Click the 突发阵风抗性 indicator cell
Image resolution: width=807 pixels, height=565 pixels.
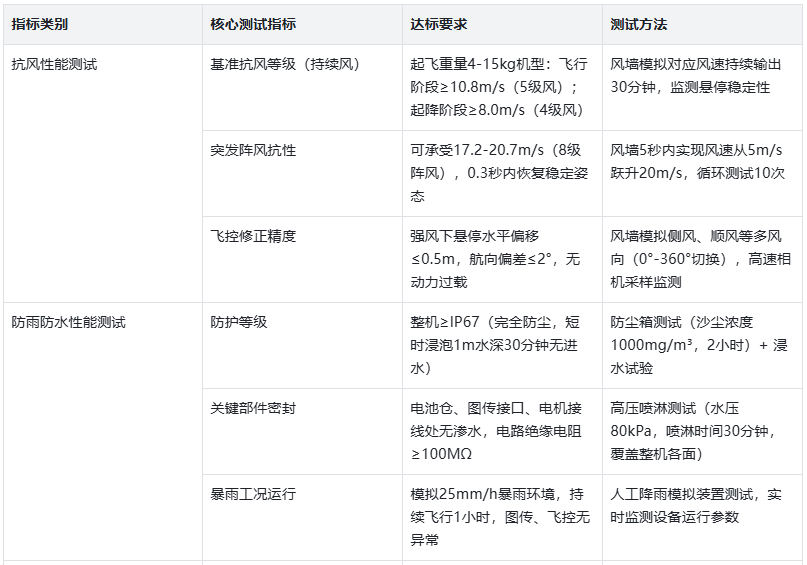click(x=253, y=151)
